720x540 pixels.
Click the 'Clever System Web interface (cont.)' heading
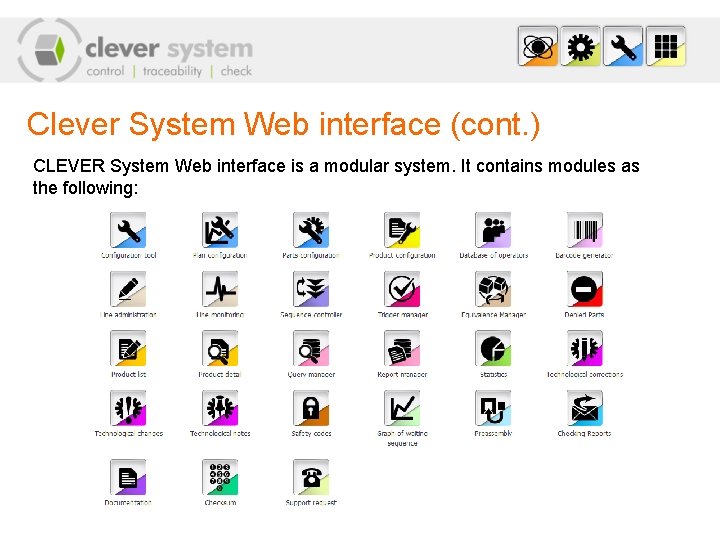pyautogui.click(x=283, y=125)
